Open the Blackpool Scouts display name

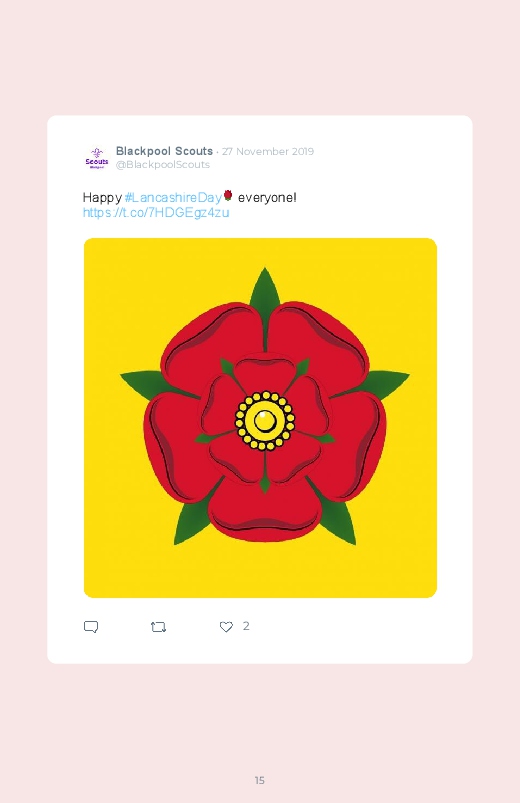(x=164, y=151)
